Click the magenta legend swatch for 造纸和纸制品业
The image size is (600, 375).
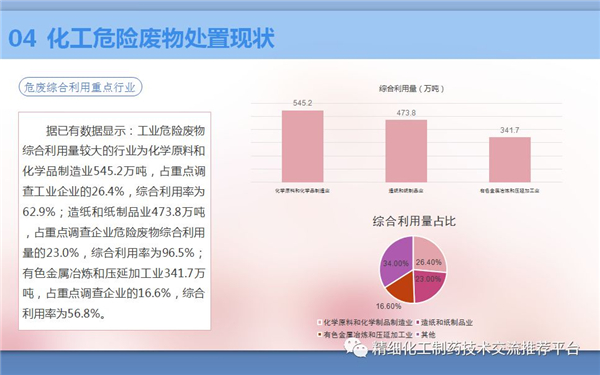(418, 323)
